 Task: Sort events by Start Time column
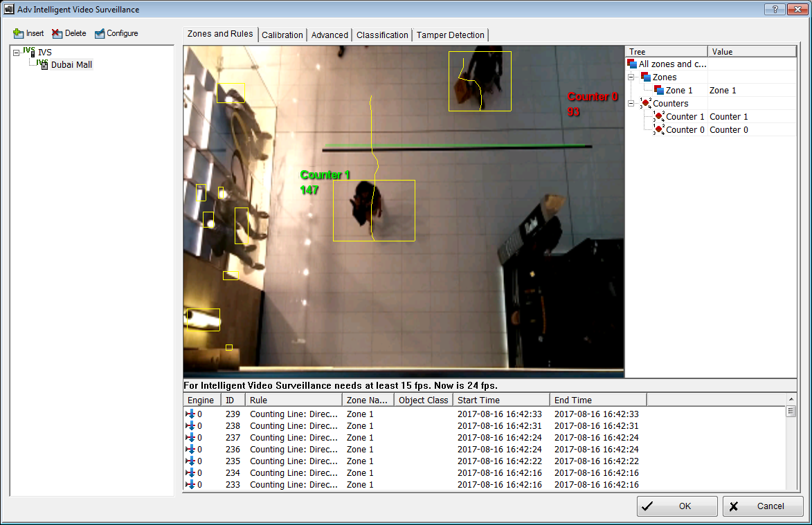tap(501, 400)
